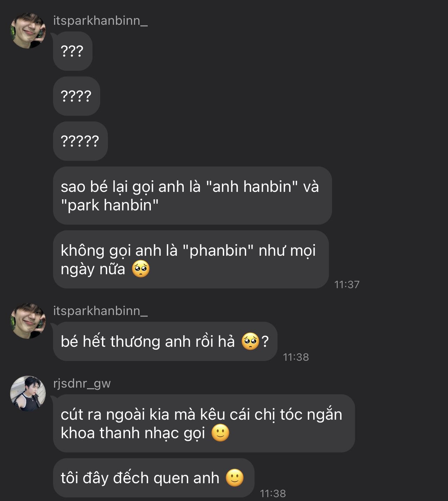Tap 'bé hết thương anh rồi hả' message

click(x=165, y=341)
